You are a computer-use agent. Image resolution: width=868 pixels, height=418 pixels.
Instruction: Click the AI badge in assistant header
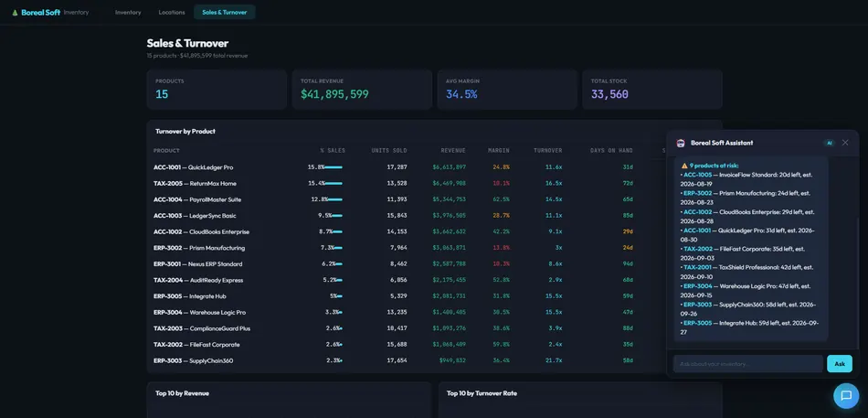(x=829, y=143)
